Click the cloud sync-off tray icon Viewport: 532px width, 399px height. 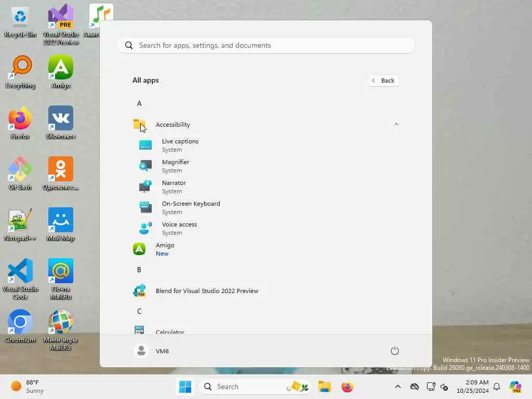coord(414,387)
